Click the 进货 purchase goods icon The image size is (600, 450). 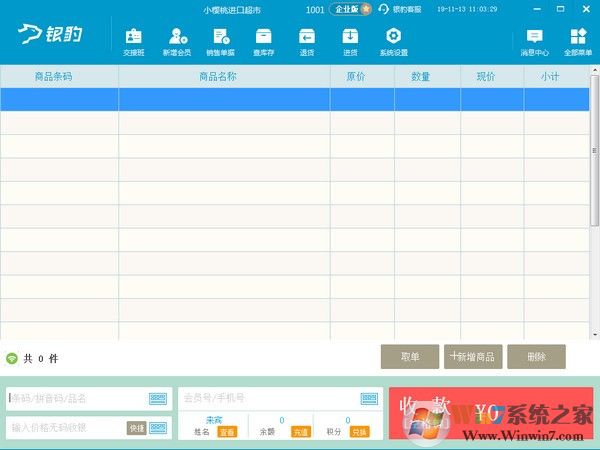(x=350, y=41)
